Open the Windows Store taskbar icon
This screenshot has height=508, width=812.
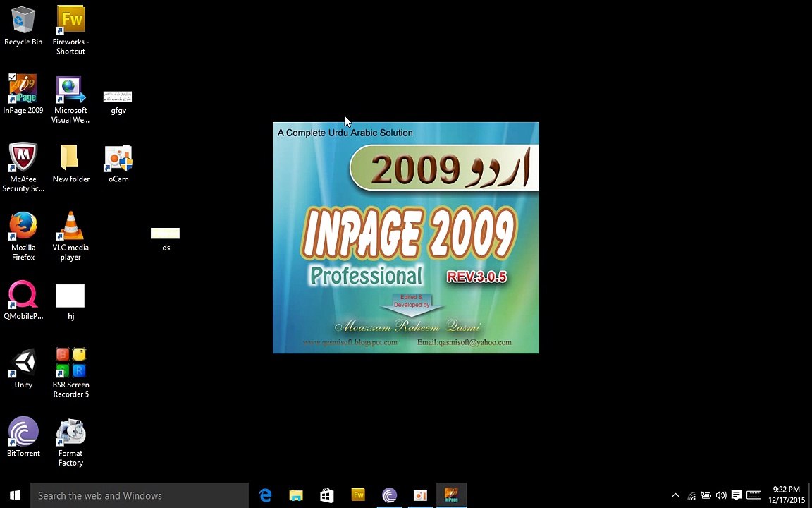coord(327,495)
